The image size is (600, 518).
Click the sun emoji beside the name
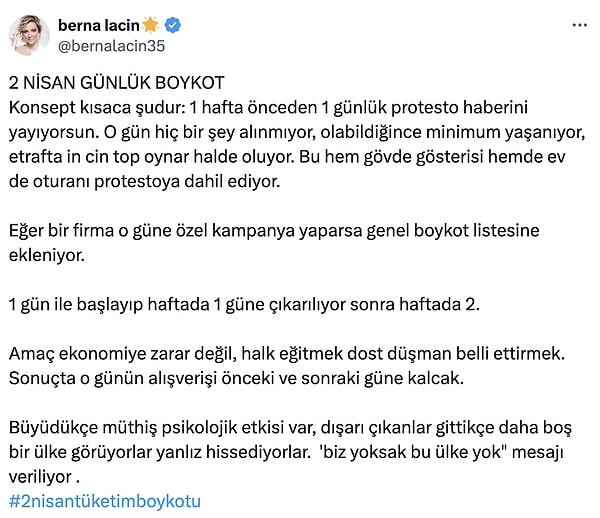pos(150,25)
